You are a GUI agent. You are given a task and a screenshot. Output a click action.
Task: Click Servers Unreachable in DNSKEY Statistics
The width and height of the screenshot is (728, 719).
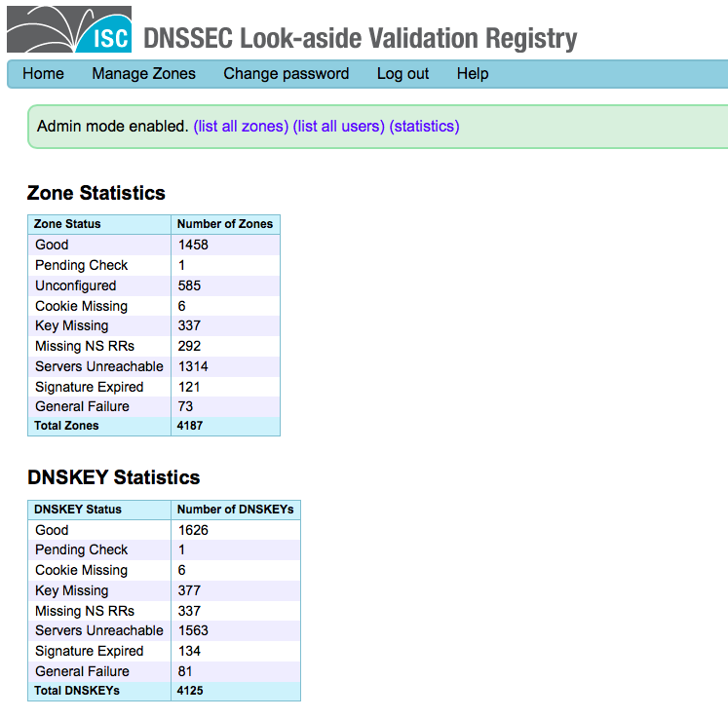(99, 630)
